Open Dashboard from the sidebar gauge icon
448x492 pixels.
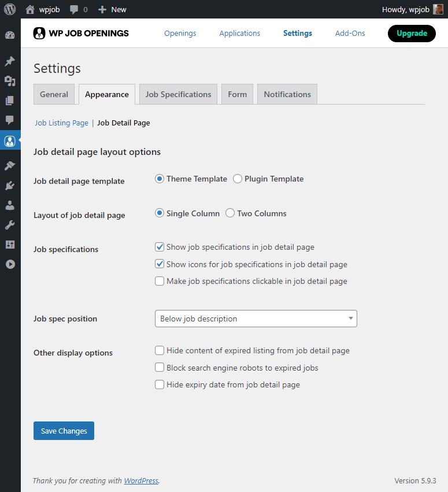(x=10, y=35)
